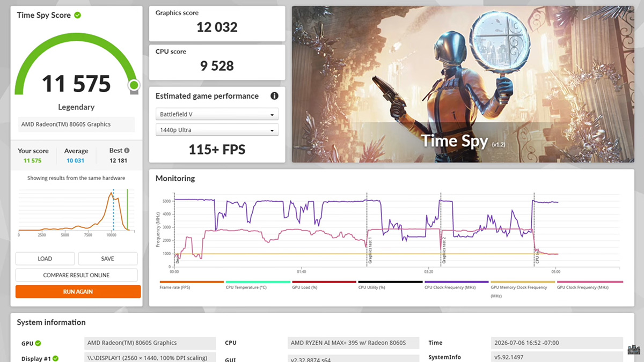Image resolution: width=644 pixels, height=362 pixels.
Task: Select the CPU Clock Frequency purple swatch
Action: (x=457, y=282)
